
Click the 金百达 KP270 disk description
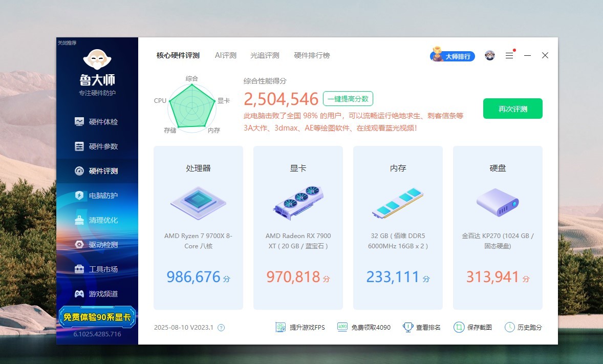(498, 241)
